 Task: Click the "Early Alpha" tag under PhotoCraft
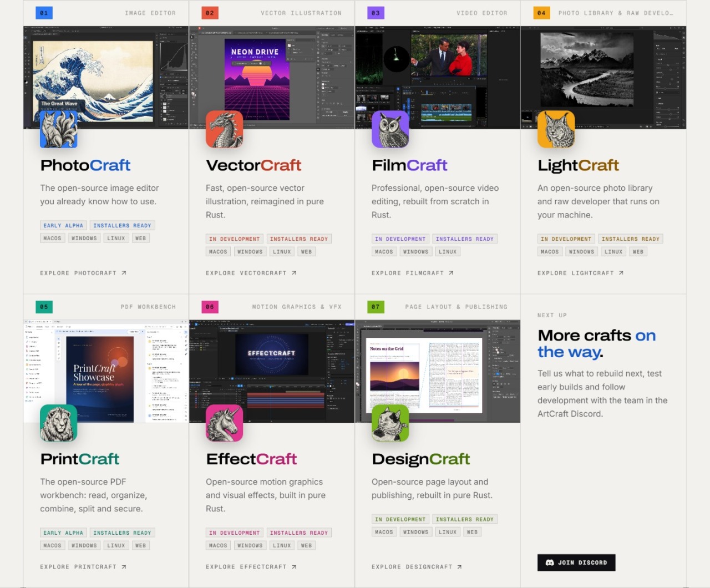63,226
